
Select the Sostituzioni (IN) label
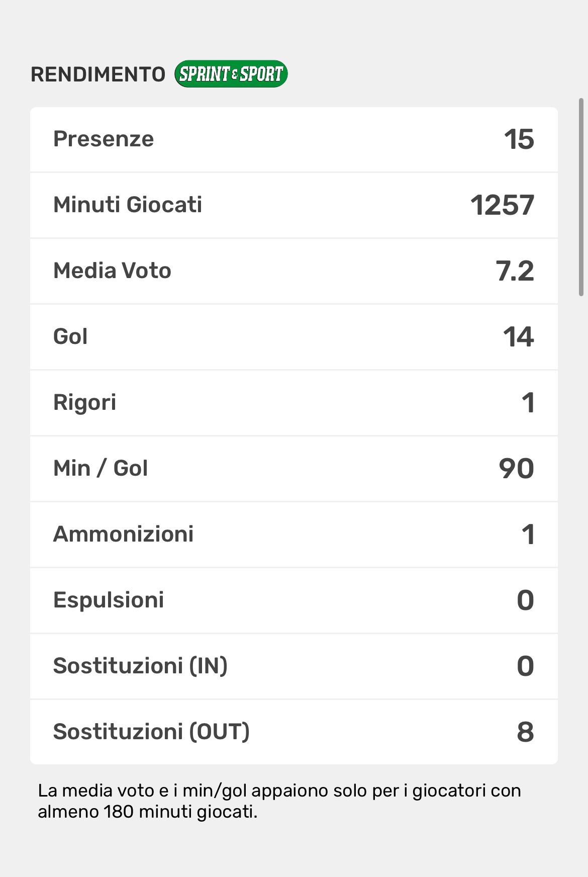click(x=140, y=666)
